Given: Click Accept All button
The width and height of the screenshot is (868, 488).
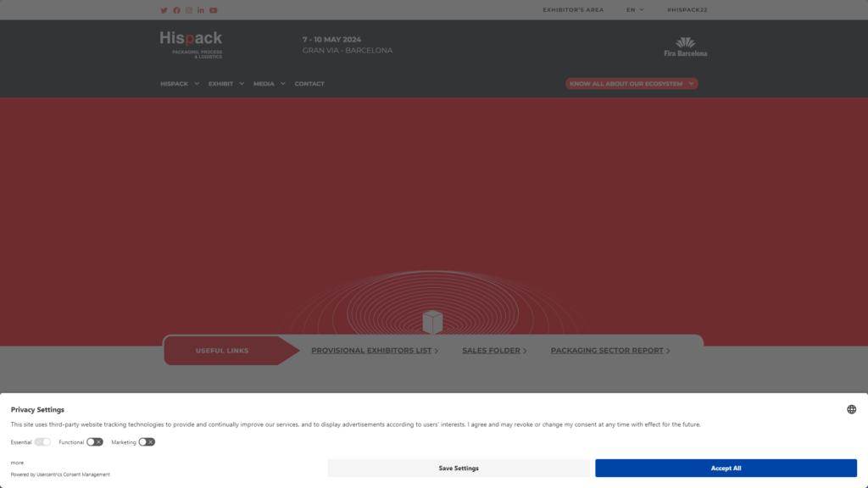Looking at the screenshot, I should [x=726, y=468].
